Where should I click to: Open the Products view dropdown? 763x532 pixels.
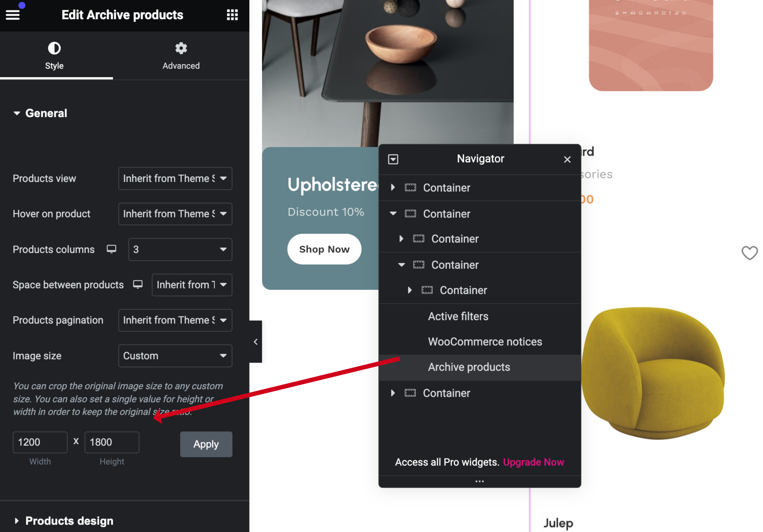coord(175,178)
